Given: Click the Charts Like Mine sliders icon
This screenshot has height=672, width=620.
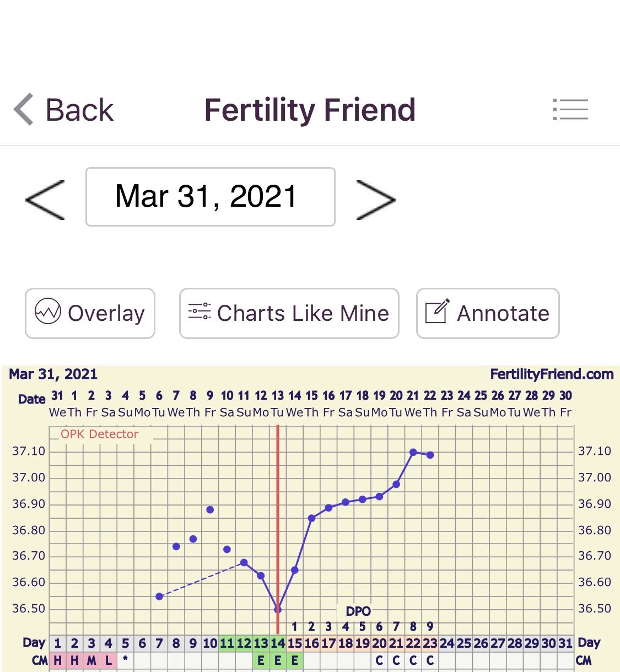Looking at the screenshot, I should pos(200,311).
